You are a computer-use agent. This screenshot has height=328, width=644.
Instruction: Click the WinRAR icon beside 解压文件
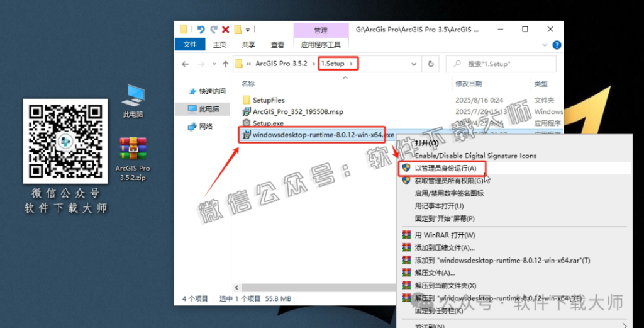click(406, 273)
